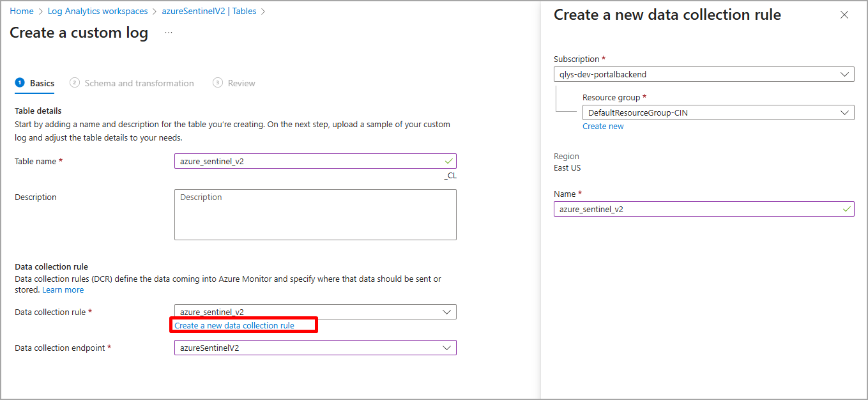The width and height of the screenshot is (868, 400).
Task: Navigate to Home breadcrumb
Action: pyautogui.click(x=22, y=12)
